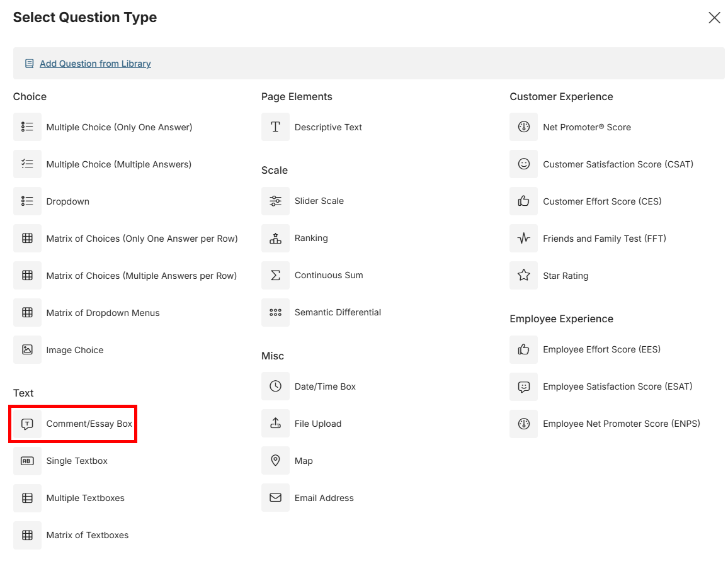The height and width of the screenshot is (564, 728).
Task: Select Multiple Choice (Only One Answer) label
Action: tap(119, 127)
